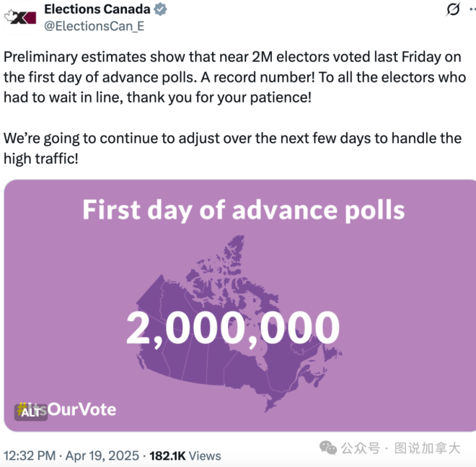476x467 pixels.
Task: Click the OurVote hashtag text in the image
Action: (x=82, y=409)
